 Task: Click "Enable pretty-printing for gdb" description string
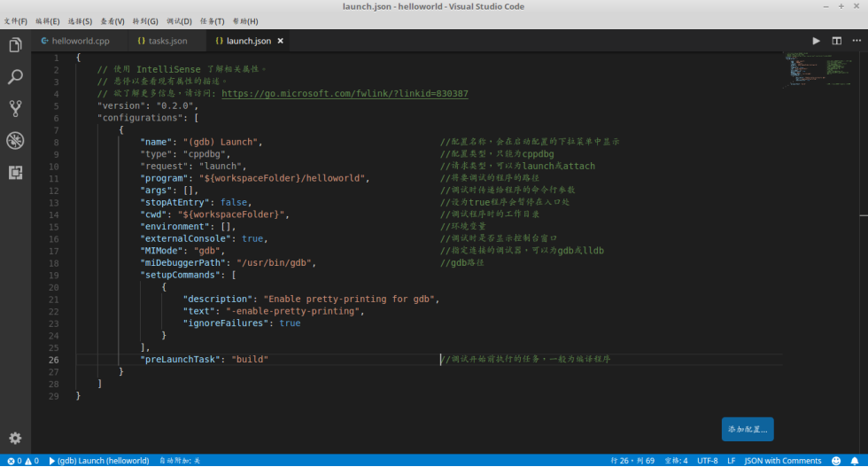349,300
